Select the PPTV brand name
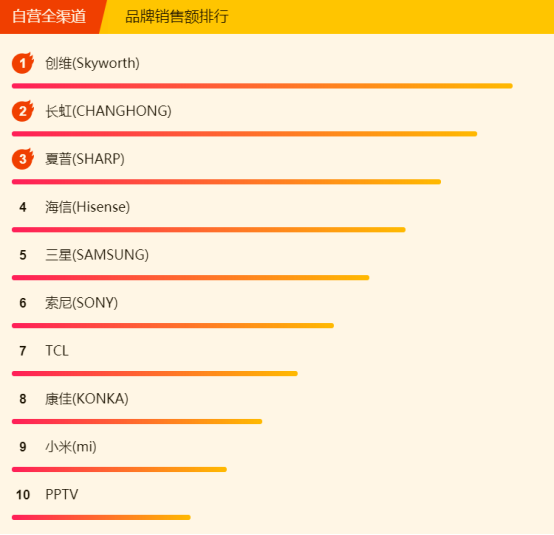Image resolution: width=554 pixels, height=535 pixels. click(x=62, y=494)
